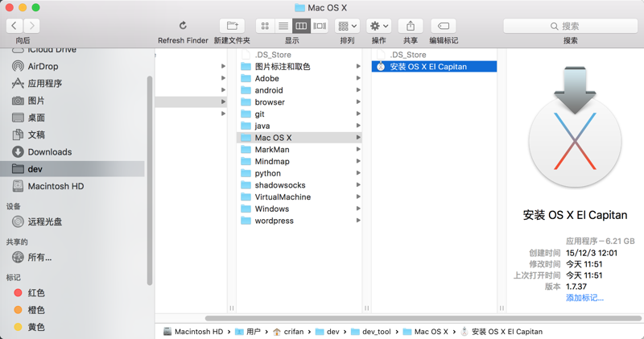Switch to Cover Flow view mode
This screenshot has width=644, height=339.
pos(320,26)
